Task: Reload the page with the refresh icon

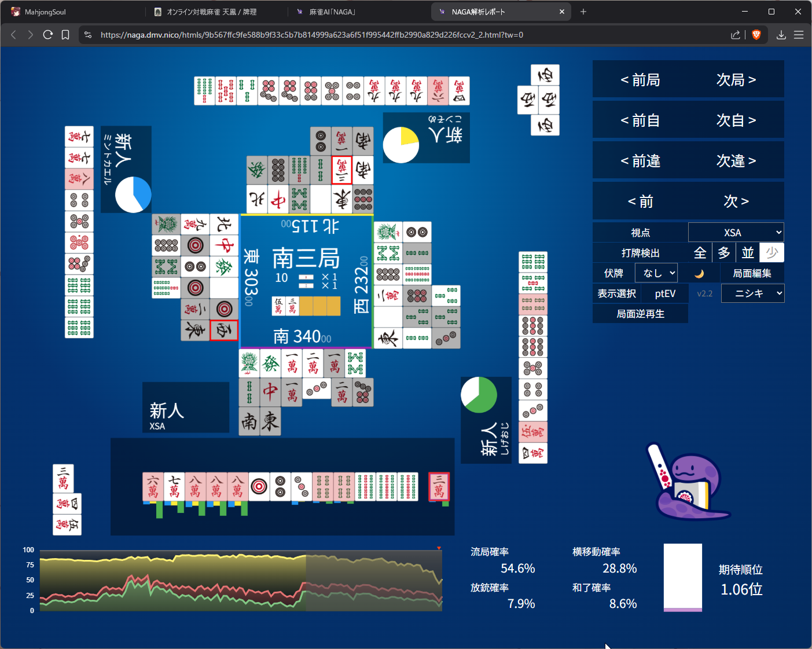Action: pos(48,35)
